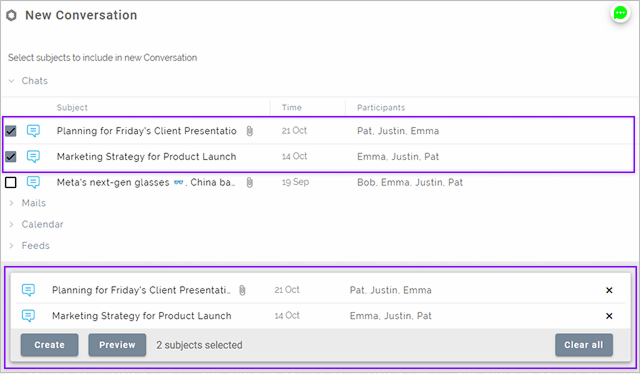Click the hexagon icon beside New Conversation
The width and height of the screenshot is (640, 374).
[11, 16]
